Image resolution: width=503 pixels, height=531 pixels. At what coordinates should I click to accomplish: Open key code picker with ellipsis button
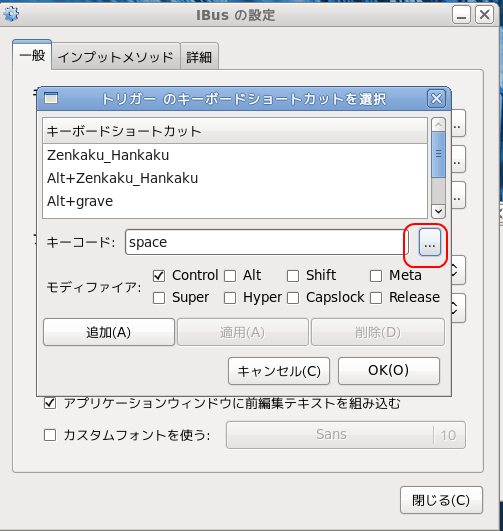429,242
